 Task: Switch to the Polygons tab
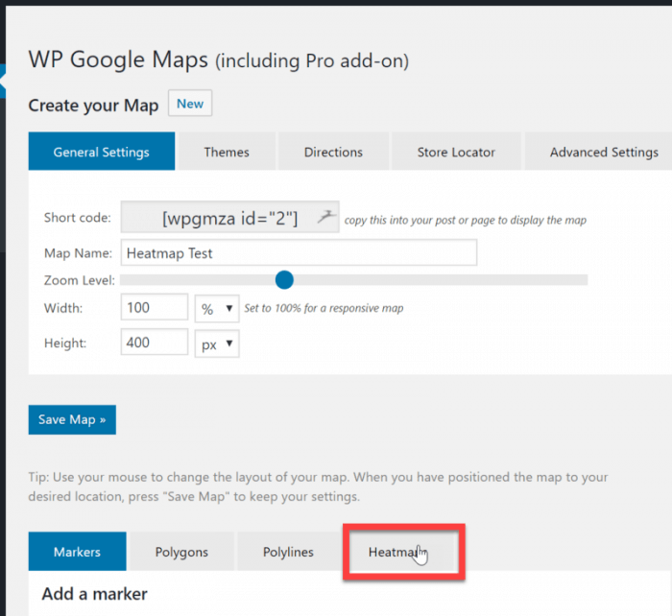[x=181, y=552]
